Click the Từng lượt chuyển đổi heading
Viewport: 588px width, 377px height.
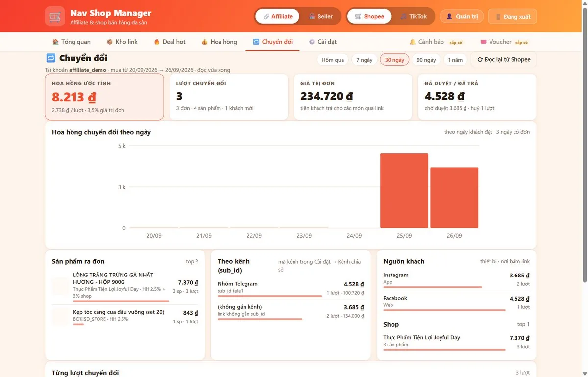pos(85,373)
